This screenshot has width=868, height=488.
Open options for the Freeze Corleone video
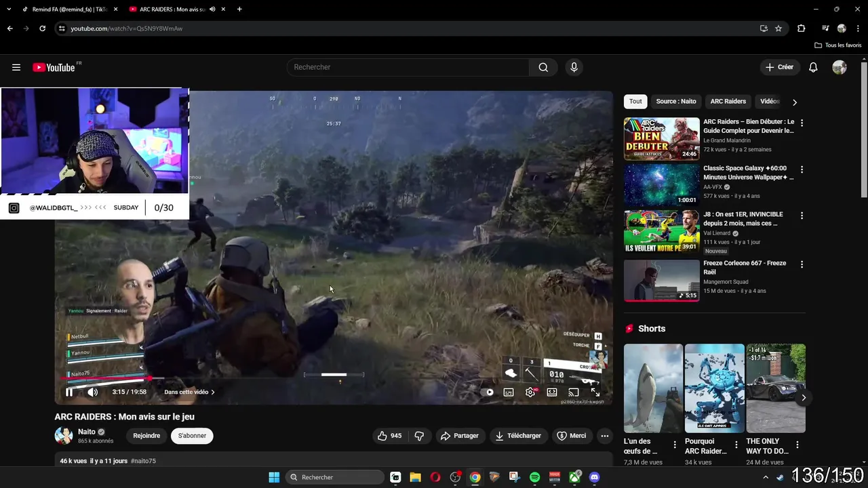[802, 264]
